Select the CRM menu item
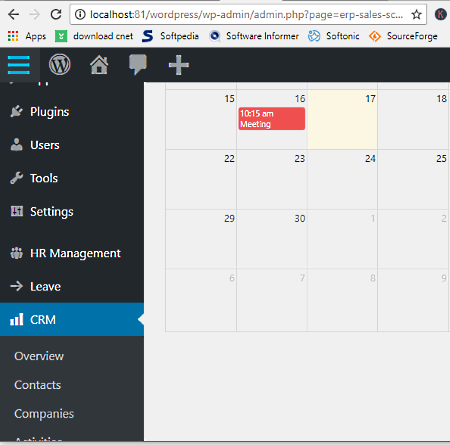450x445 pixels. [x=72, y=319]
